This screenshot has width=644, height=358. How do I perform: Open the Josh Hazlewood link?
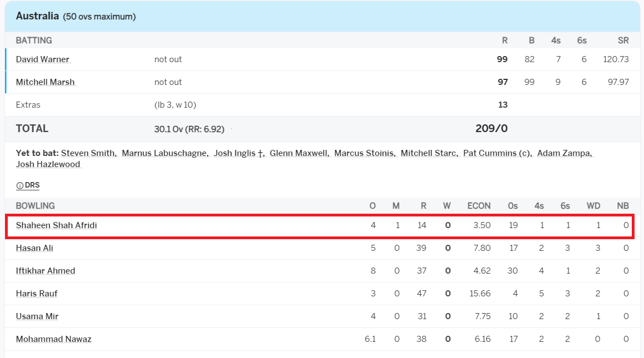click(x=48, y=164)
